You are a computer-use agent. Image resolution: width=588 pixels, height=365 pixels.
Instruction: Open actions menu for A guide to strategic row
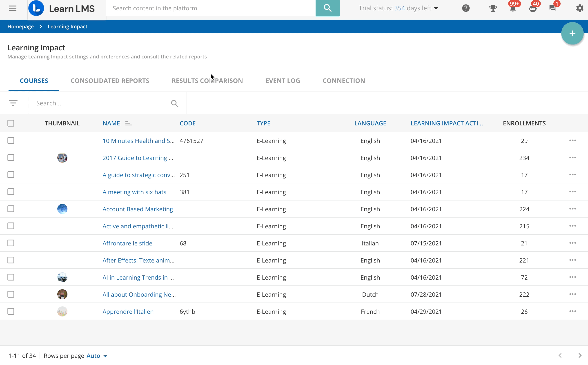(572, 175)
